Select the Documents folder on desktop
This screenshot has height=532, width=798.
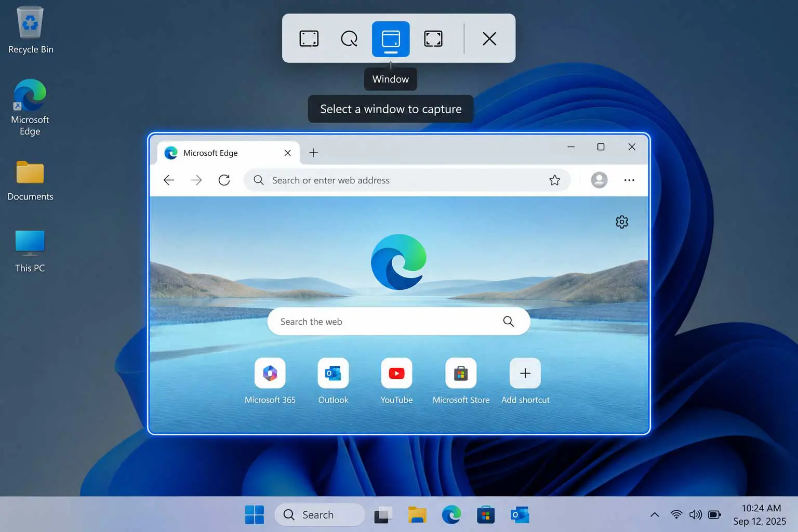click(x=30, y=180)
